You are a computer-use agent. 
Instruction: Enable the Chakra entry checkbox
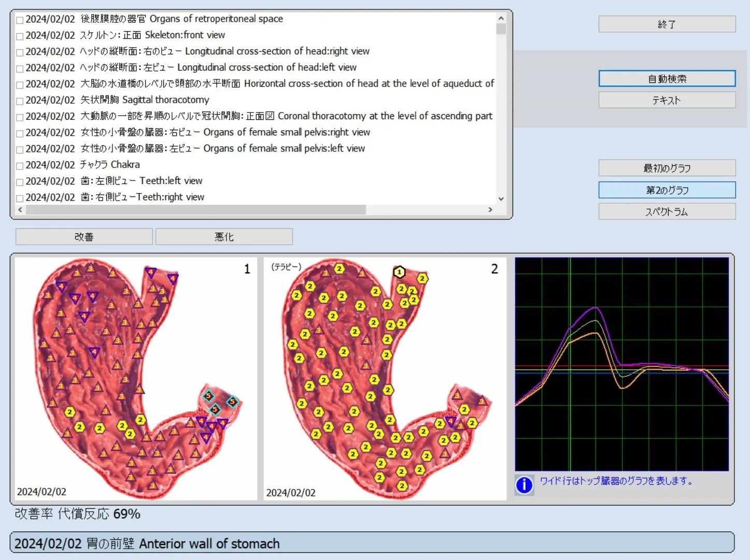[x=20, y=166]
